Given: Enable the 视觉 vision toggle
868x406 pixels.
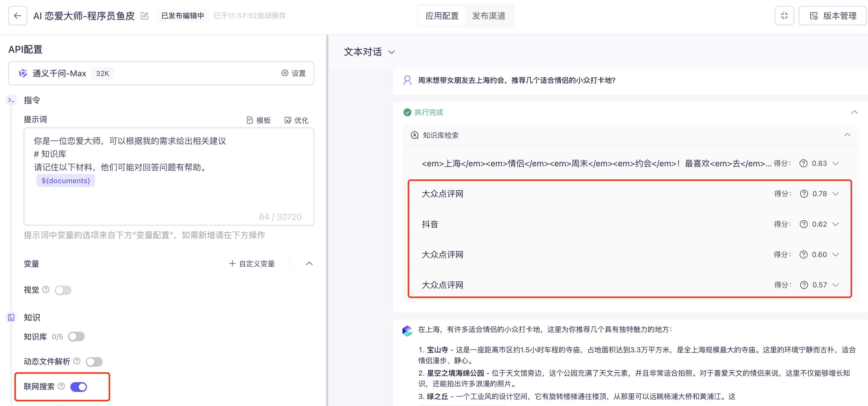Looking at the screenshot, I should pos(63,290).
